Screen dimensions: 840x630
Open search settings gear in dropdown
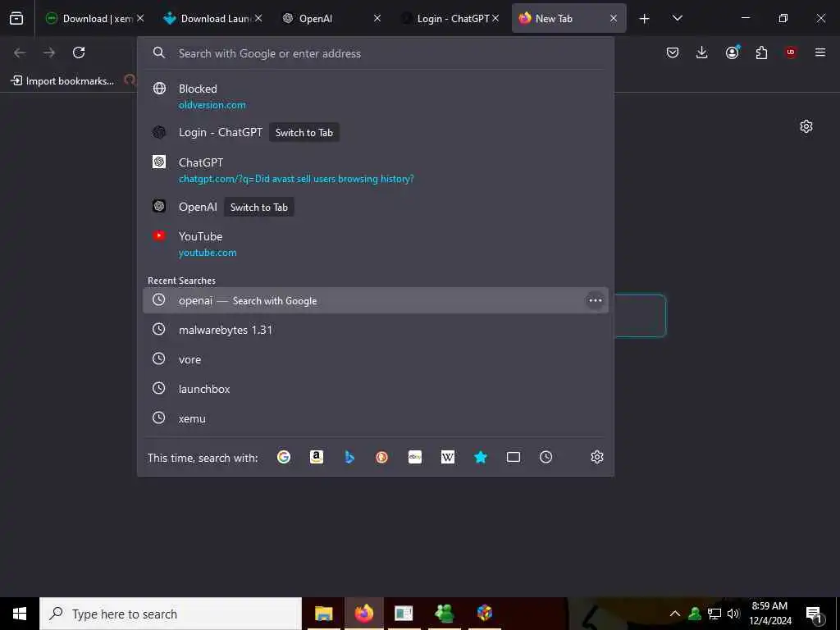tap(597, 457)
